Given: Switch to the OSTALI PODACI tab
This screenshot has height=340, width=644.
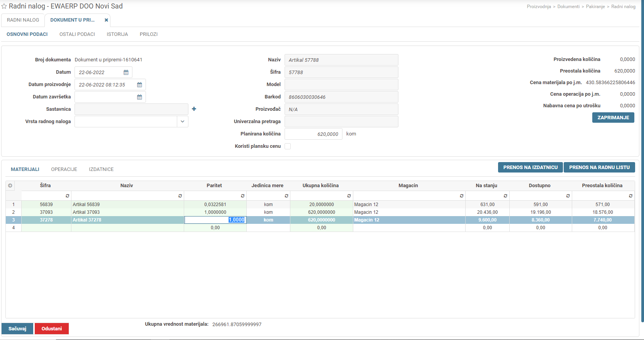Looking at the screenshot, I should pyautogui.click(x=77, y=34).
